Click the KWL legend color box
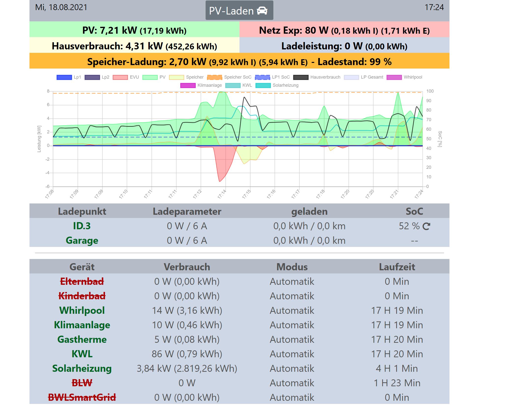Image resolution: width=532 pixels, height=415 pixels. (233, 86)
